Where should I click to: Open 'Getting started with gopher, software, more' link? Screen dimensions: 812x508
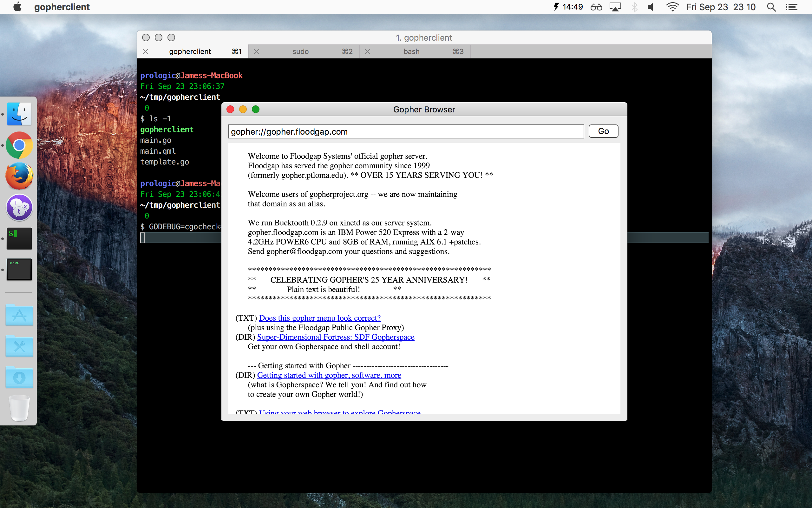coord(329,375)
